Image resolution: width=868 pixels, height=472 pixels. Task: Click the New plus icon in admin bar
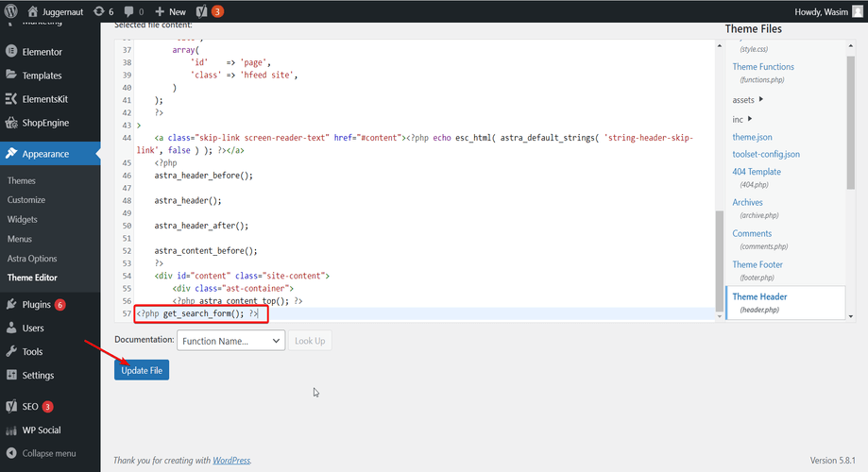pyautogui.click(x=160, y=11)
